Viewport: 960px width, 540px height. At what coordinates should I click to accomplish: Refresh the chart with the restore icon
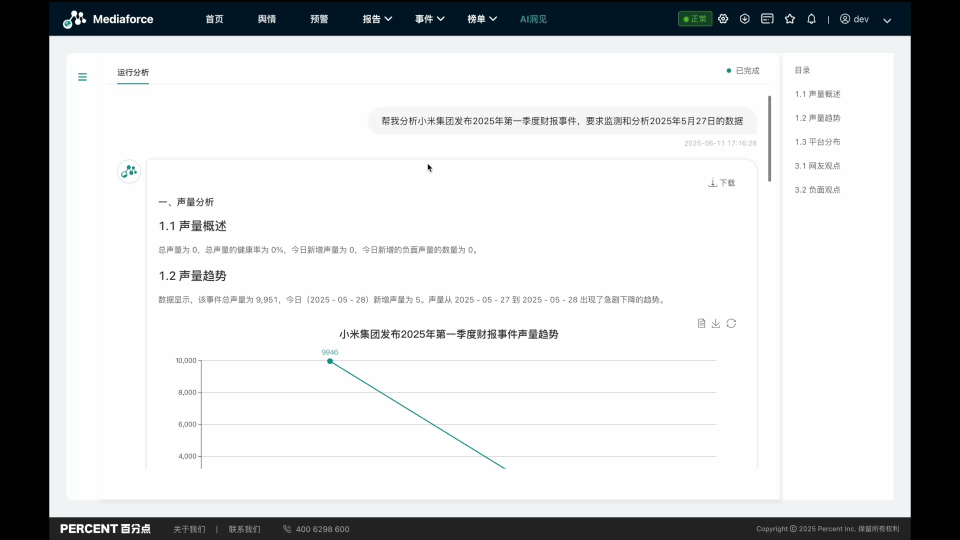(731, 323)
